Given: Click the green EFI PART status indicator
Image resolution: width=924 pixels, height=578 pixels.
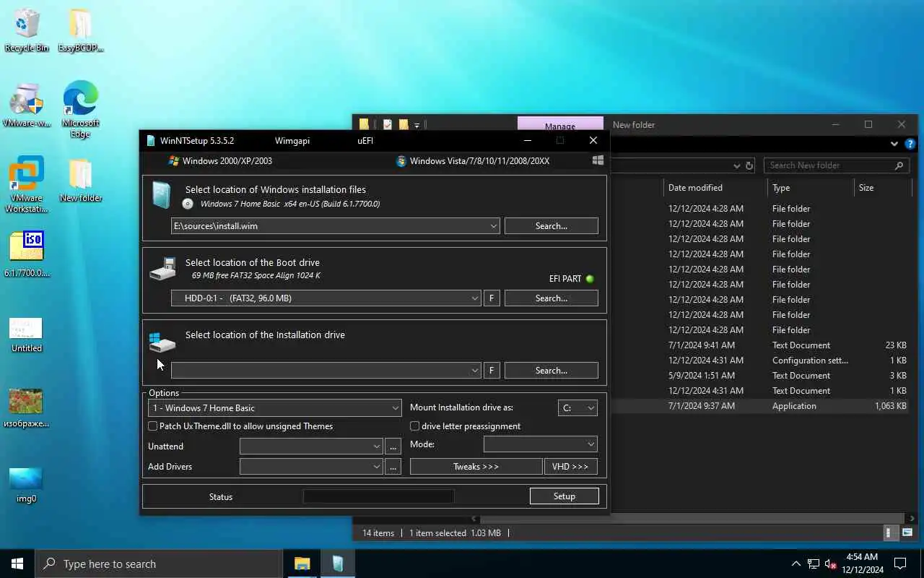Looking at the screenshot, I should [x=590, y=279].
